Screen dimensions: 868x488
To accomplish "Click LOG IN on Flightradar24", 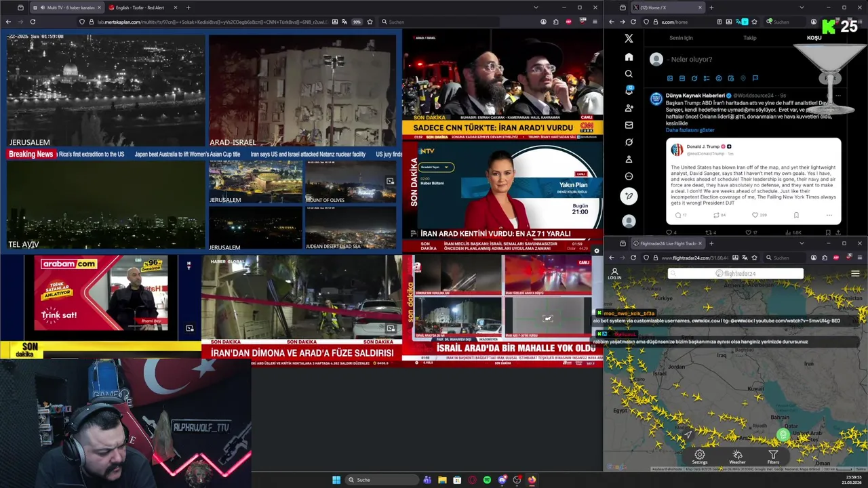I will pyautogui.click(x=614, y=274).
